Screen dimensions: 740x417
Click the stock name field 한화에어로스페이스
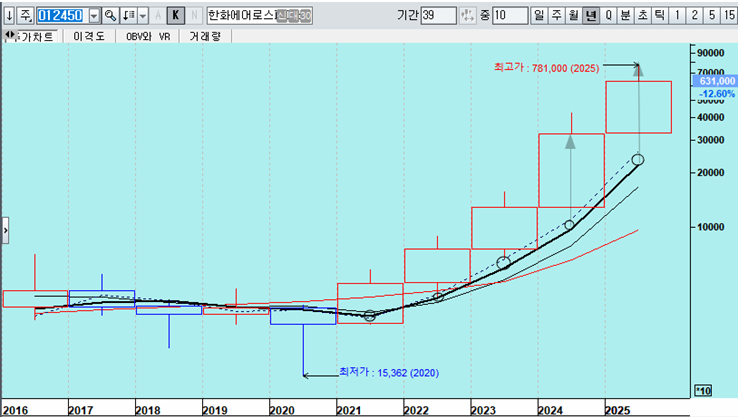click(x=260, y=16)
